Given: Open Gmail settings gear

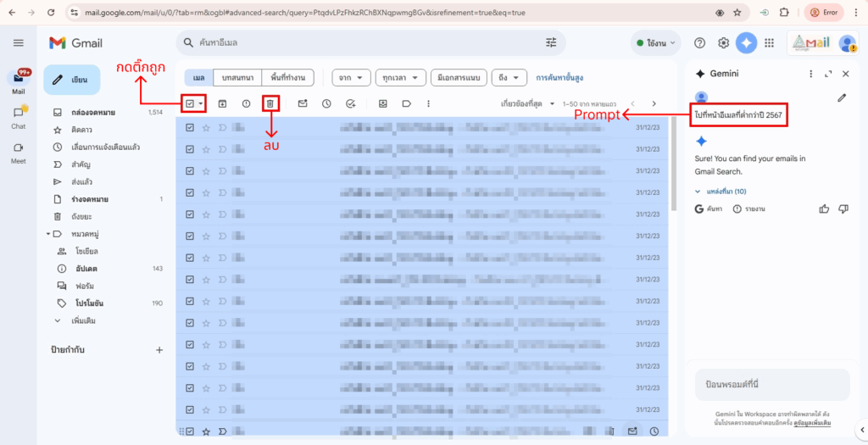Looking at the screenshot, I should click(x=723, y=42).
